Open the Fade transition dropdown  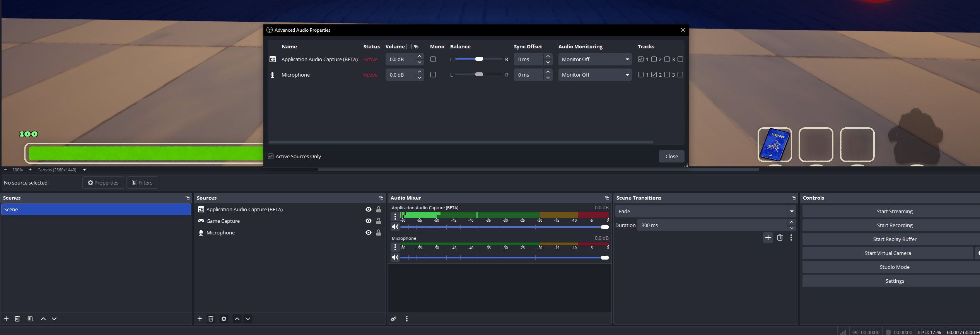pos(705,211)
